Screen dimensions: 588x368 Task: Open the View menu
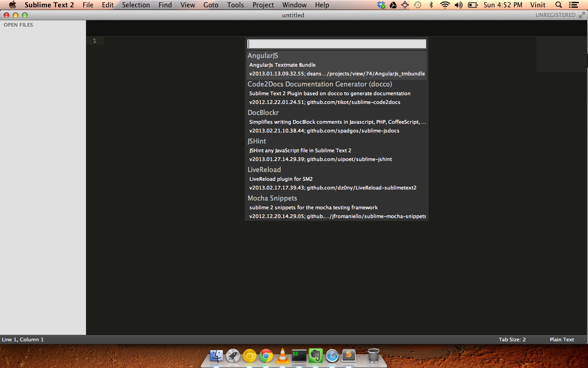187,5
